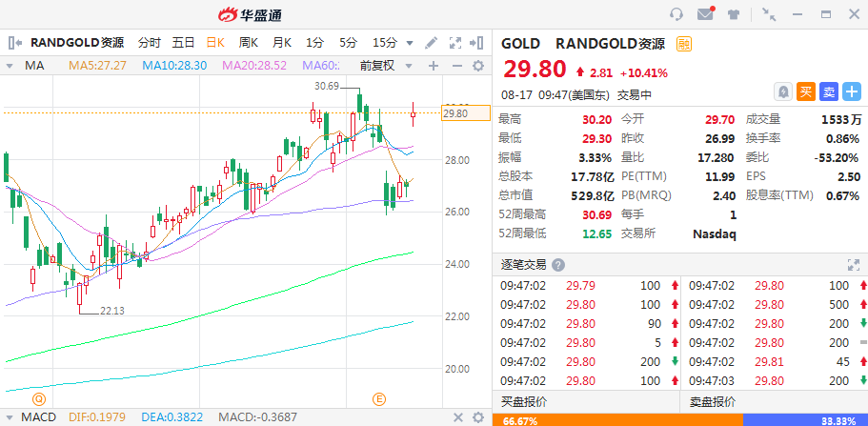
Task: Switch to 分时 intraday view
Action: [150, 43]
